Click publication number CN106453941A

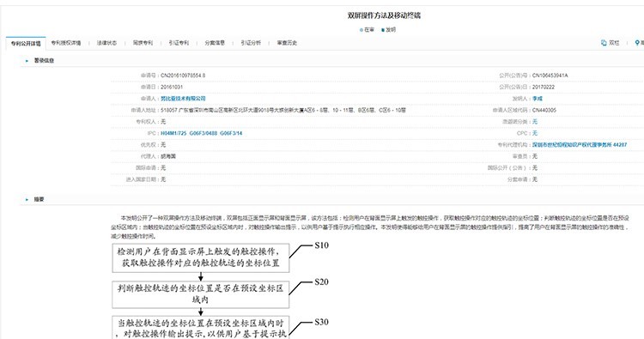point(550,76)
